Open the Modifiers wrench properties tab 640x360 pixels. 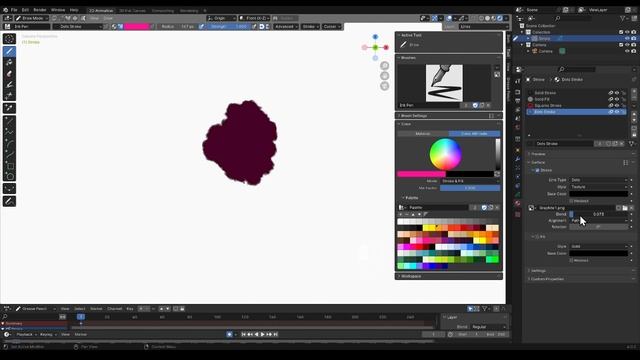tap(518, 159)
